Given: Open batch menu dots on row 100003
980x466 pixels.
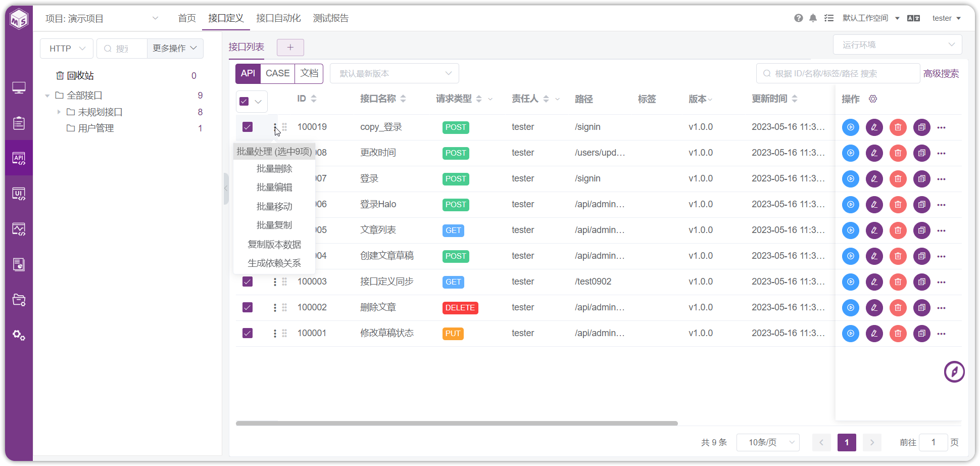Looking at the screenshot, I should pos(275,282).
